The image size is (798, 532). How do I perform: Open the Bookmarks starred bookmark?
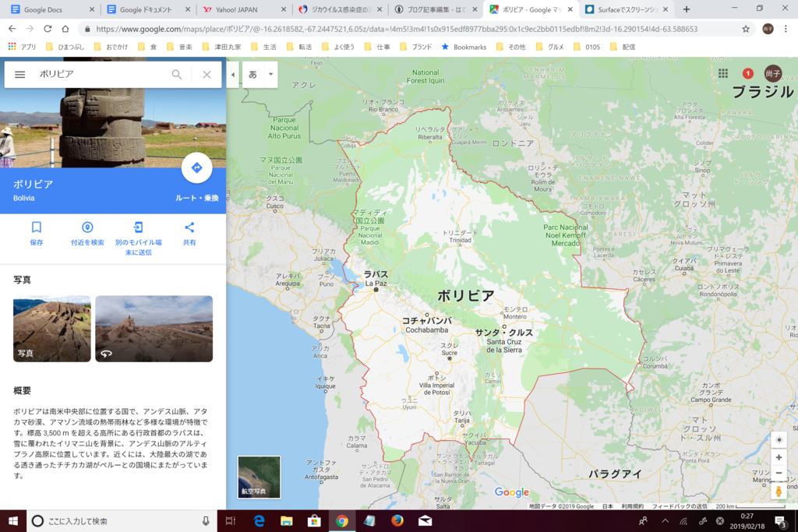tap(464, 47)
